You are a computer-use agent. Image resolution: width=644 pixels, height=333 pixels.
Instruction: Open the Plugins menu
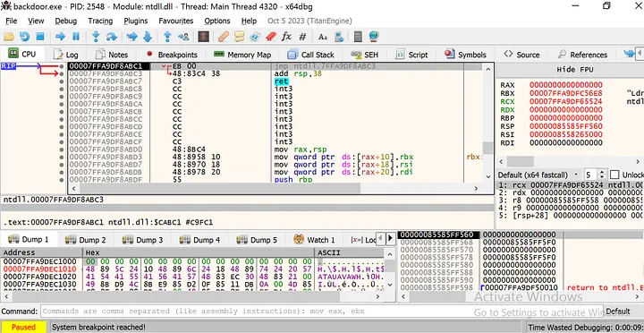(136, 21)
